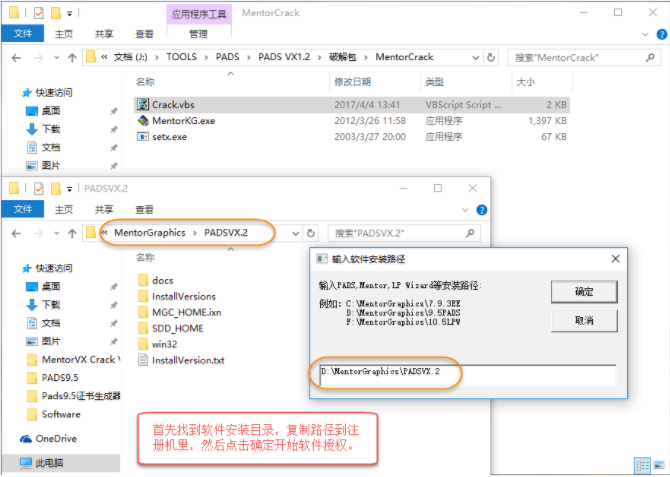Open quick access toolbar dropdown in MentorCrack
The width and height of the screenshot is (670, 477).
tap(69, 13)
